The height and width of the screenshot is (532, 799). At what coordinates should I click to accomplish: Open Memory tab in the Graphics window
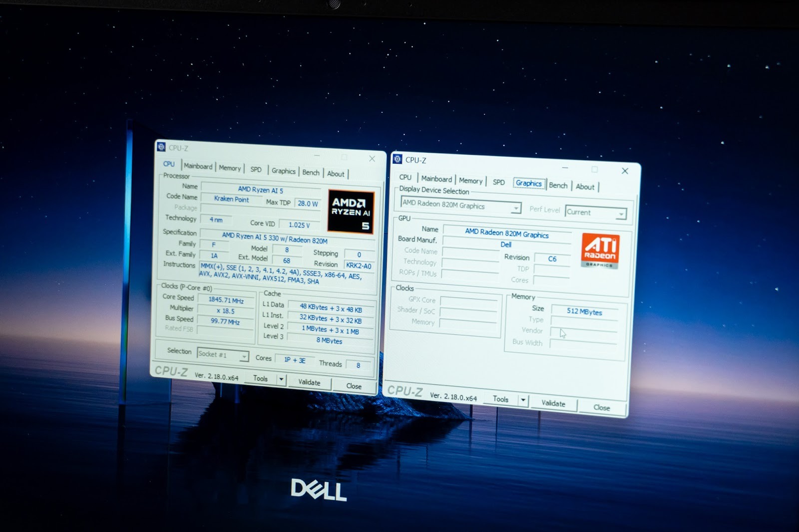[x=470, y=181]
